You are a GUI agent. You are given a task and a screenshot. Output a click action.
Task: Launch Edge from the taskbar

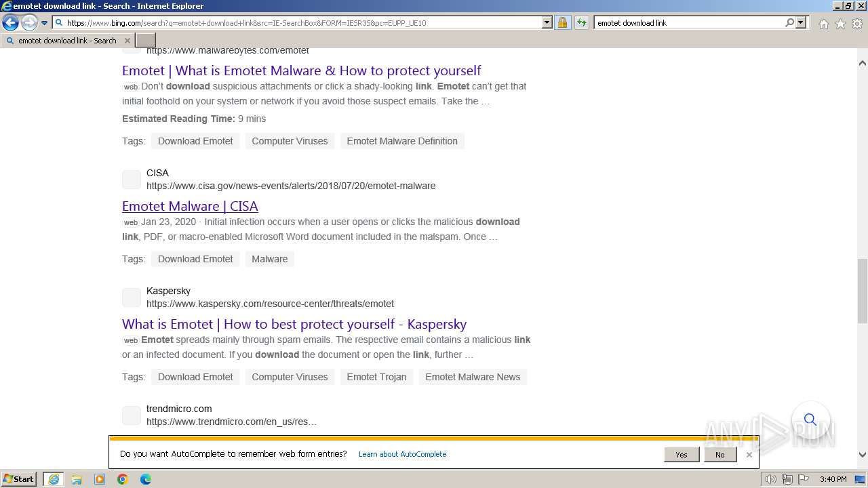click(146, 479)
